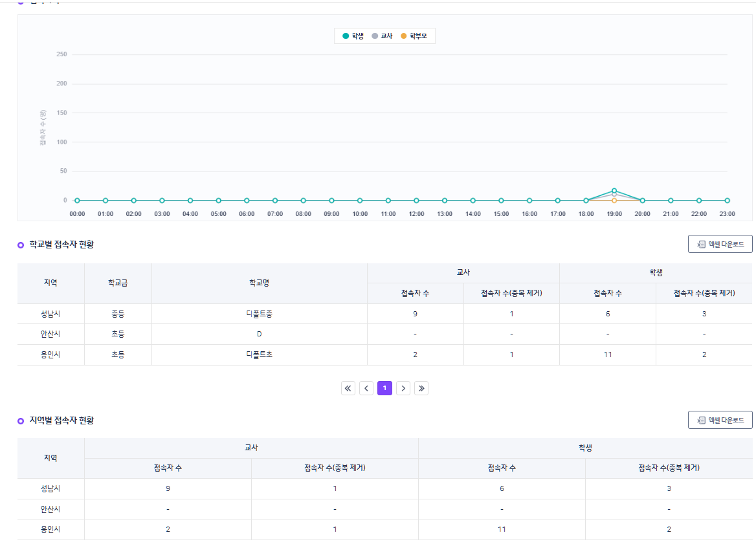This screenshot has width=756, height=546.
Task: Go to next page arrow
Action: point(403,388)
